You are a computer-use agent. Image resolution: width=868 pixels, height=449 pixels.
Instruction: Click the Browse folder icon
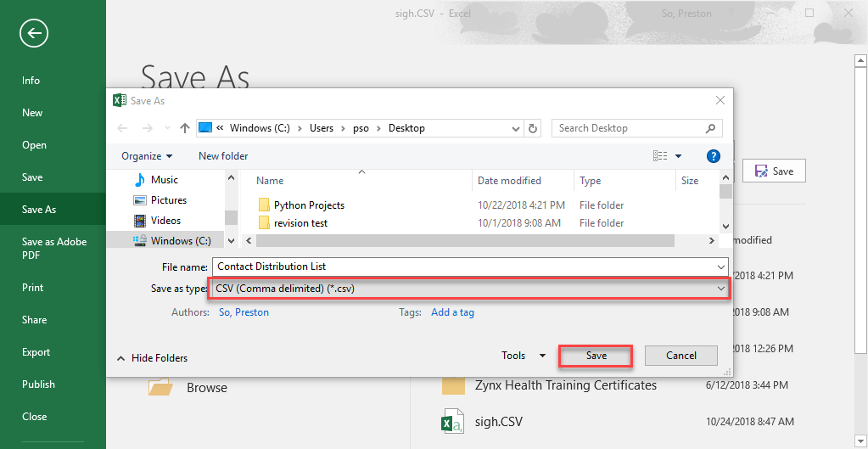[x=160, y=386]
